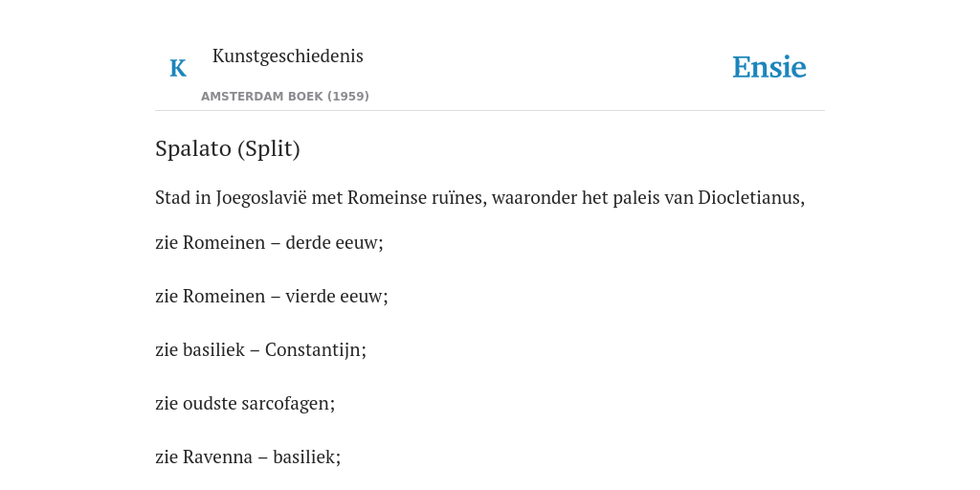Follow 'zie Ravenna – basiliek' reference
980x490 pixels.
pyautogui.click(x=248, y=457)
